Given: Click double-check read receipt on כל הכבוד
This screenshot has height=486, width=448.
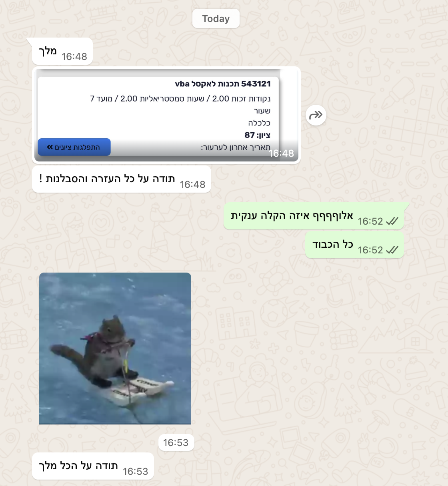Looking at the screenshot, I should [392, 250].
